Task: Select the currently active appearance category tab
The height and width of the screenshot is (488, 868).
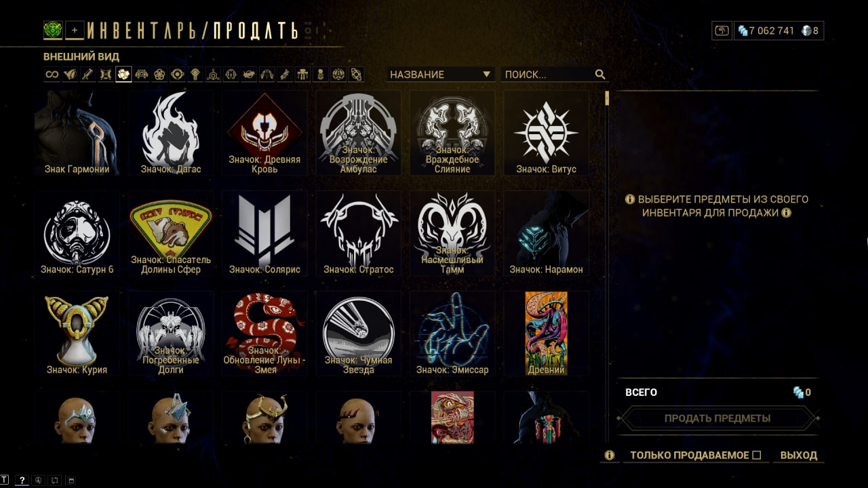Action: point(123,75)
